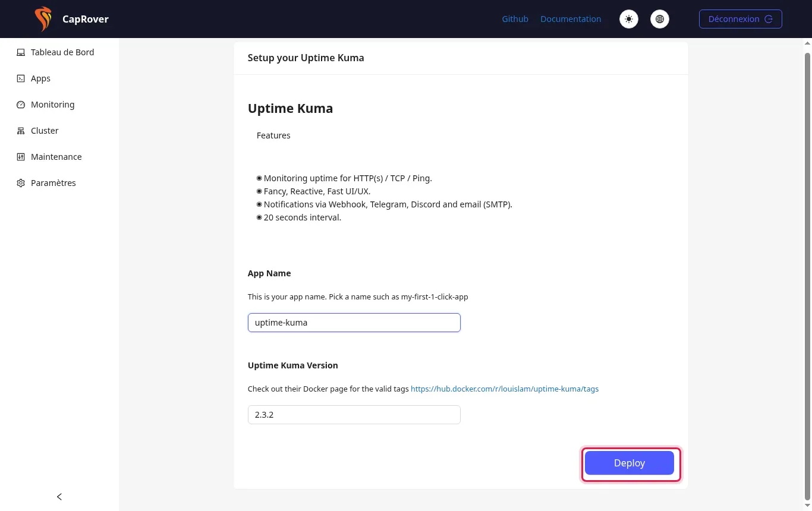
Task: Open the Documentation link
Action: 571,19
